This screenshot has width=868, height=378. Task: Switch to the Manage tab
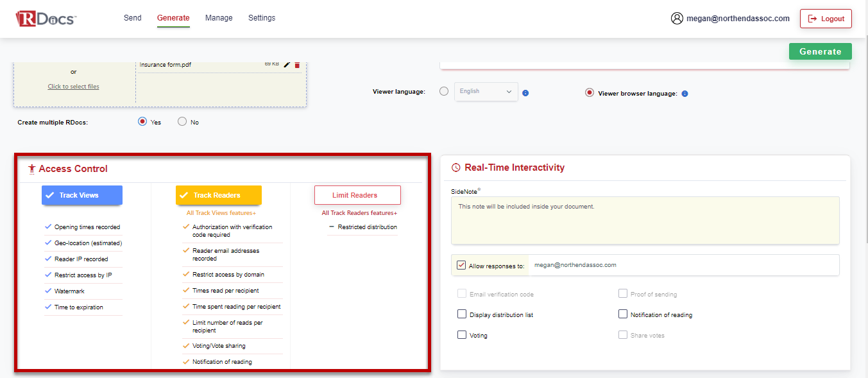[x=219, y=17]
